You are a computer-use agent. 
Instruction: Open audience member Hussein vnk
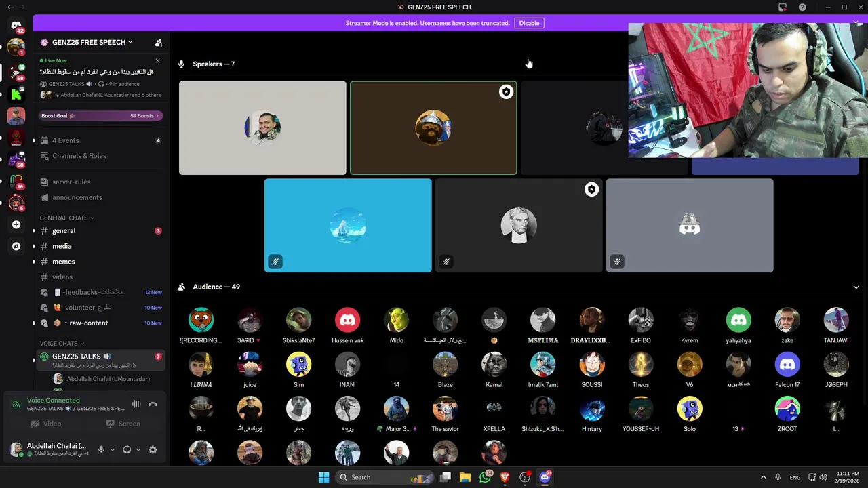pyautogui.click(x=347, y=325)
